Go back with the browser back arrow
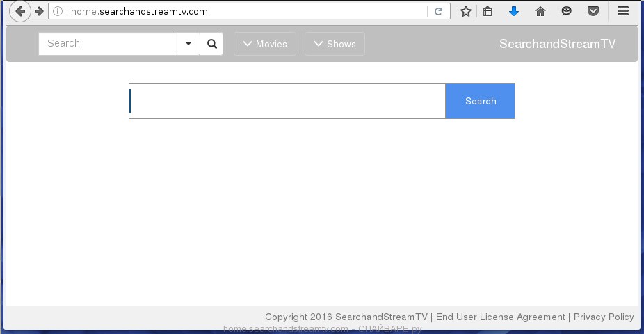Image resolution: width=644 pixels, height=334 pixels. [19, 11]
